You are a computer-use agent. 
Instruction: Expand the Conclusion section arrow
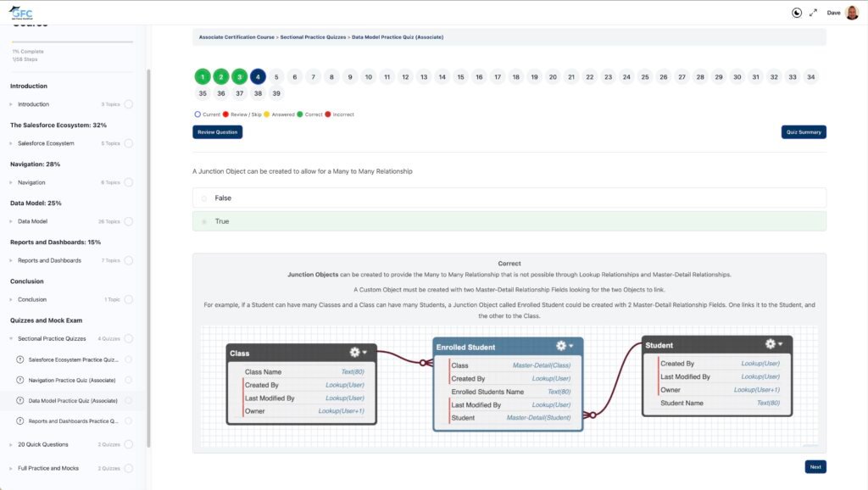click(x=11, y=299)
